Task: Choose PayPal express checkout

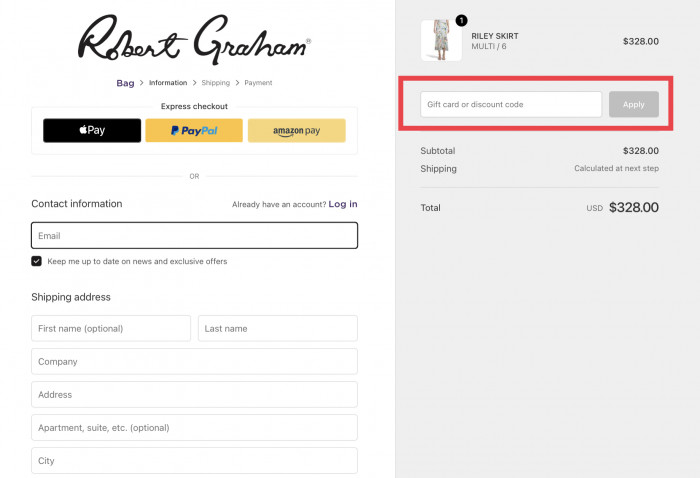Action: tap(194, 130)
